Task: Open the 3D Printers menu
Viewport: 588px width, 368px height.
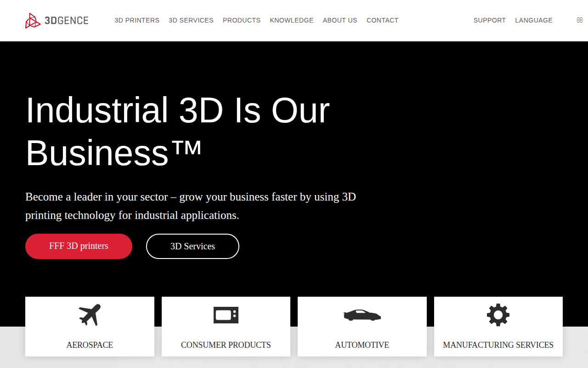Action: (x=137, y=20)
